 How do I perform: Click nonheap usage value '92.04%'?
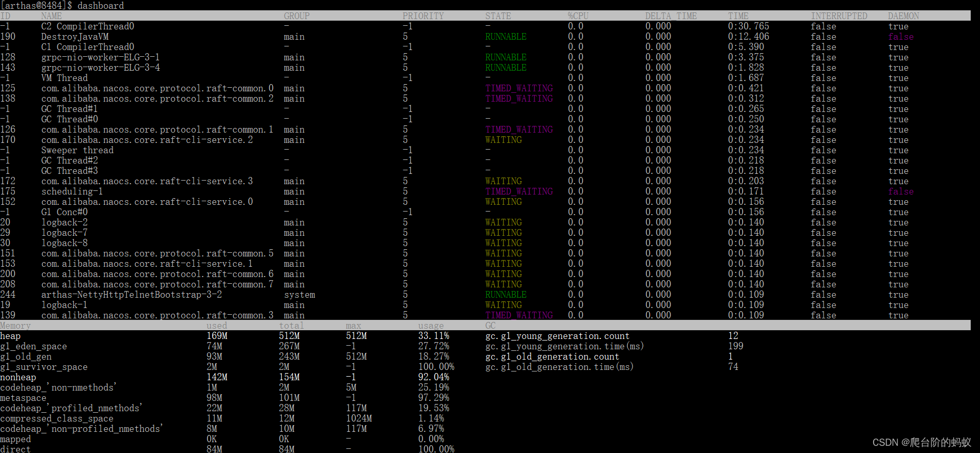pyautogui.click(x=434, y=377)
